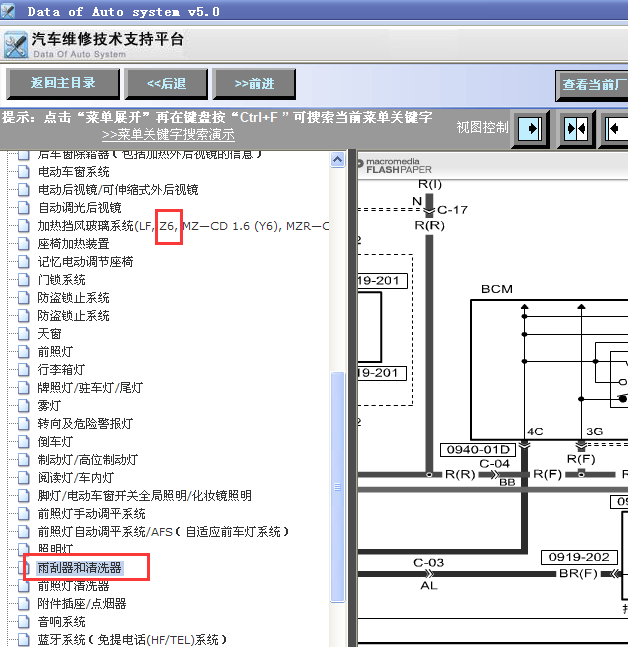
Task: Open 加热挡风玻璃系统 entry
Action: point(183,226)
